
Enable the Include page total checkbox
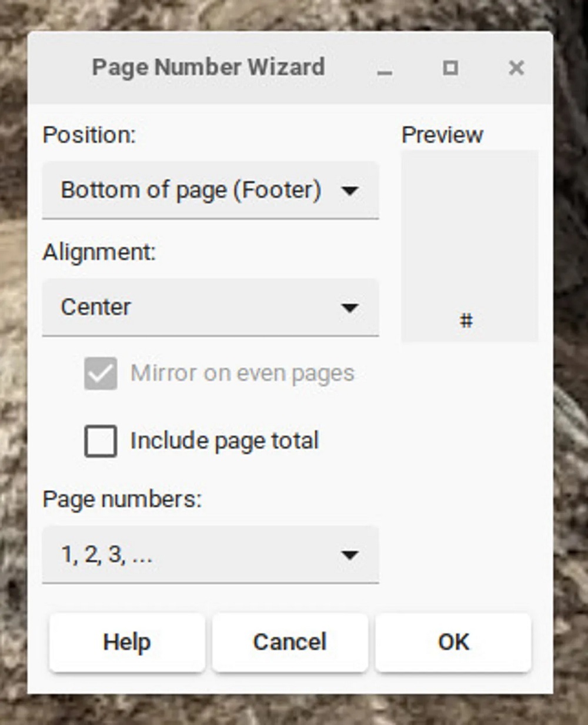[x=101, y=441]
